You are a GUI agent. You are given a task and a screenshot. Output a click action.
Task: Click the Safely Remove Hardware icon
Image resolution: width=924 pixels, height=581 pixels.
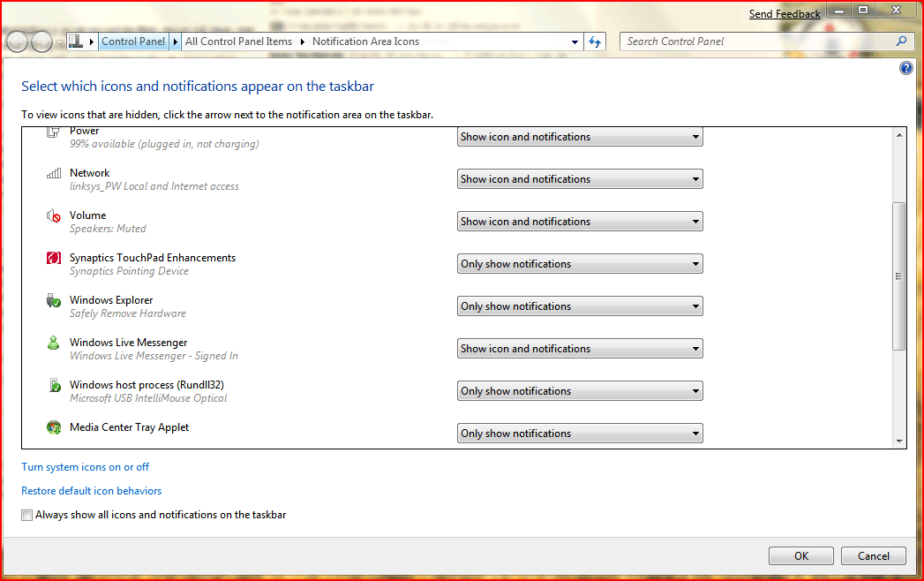coord(54,301)
